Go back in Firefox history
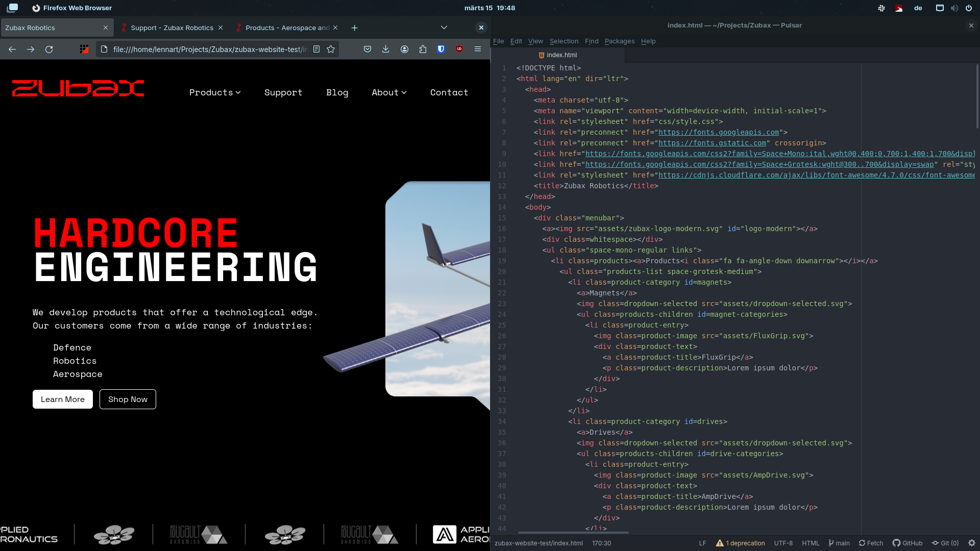 12,49
